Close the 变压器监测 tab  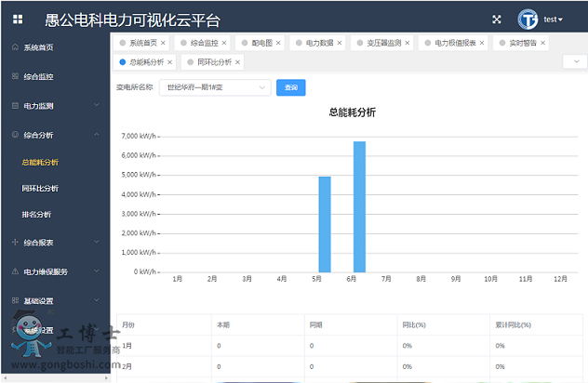pyautogui.click(x=408, y=43)
